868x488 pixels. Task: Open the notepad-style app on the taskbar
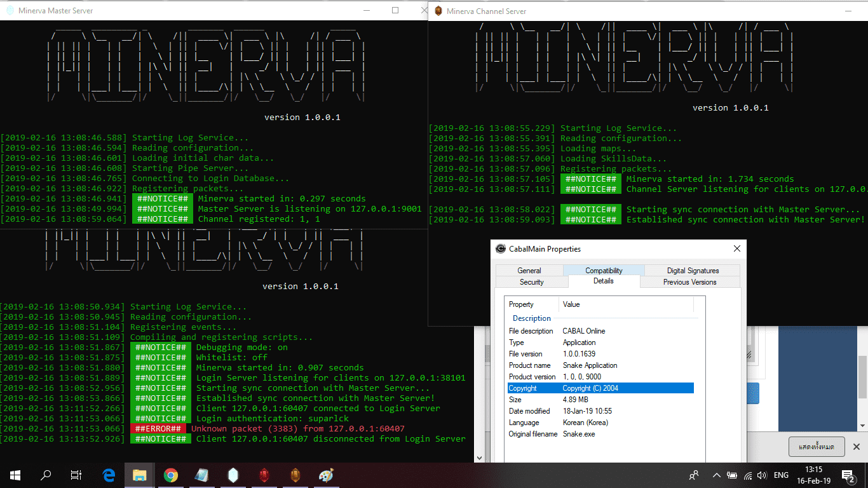pyautogui.click(x=201, y=475)
